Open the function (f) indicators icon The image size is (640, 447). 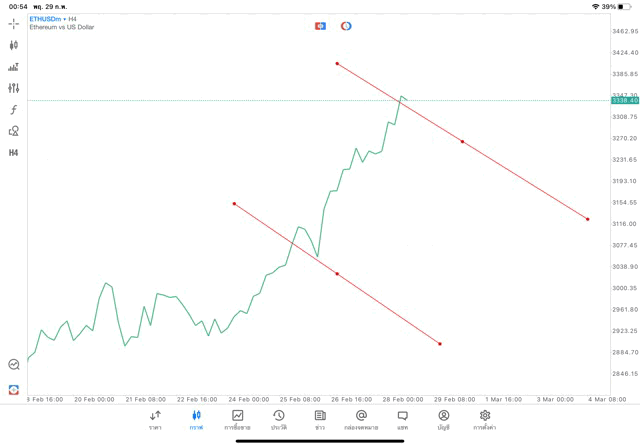pos(14,110)
